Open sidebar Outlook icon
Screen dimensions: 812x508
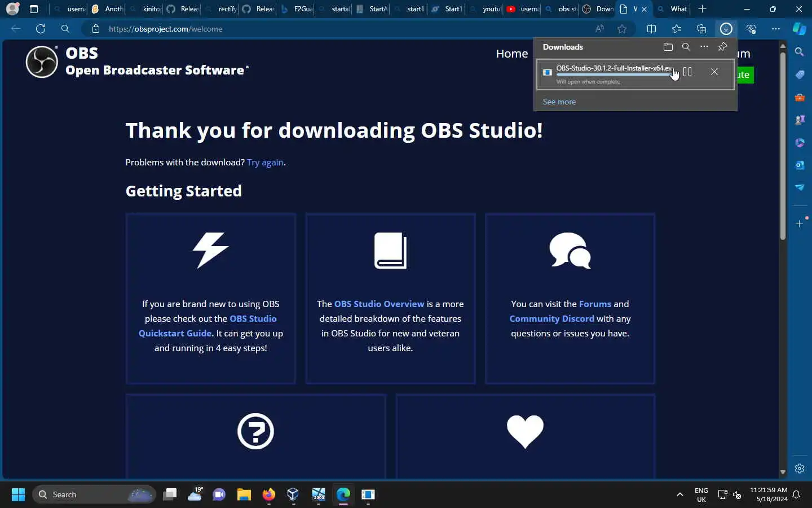point(800,165)
